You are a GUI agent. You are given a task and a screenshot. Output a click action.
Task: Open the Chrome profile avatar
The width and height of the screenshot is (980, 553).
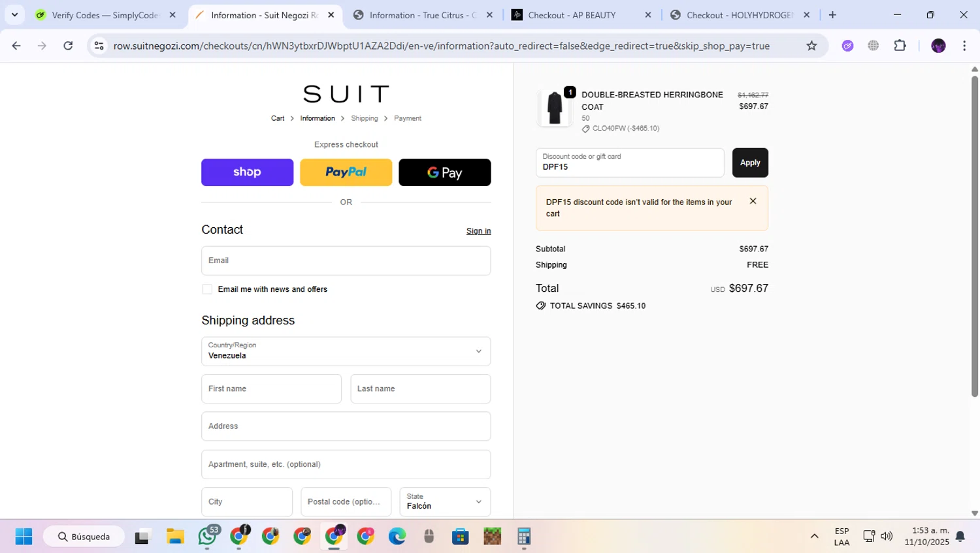click(x=938, y=46)
